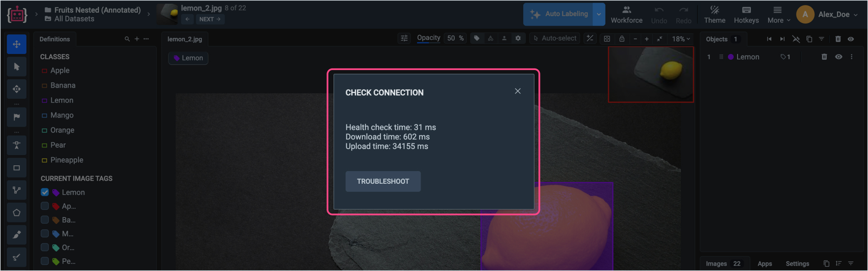Select the lemon_2.jpg tab
The image size is (868, 271).
pyautogui.click(x=185, y=39)
